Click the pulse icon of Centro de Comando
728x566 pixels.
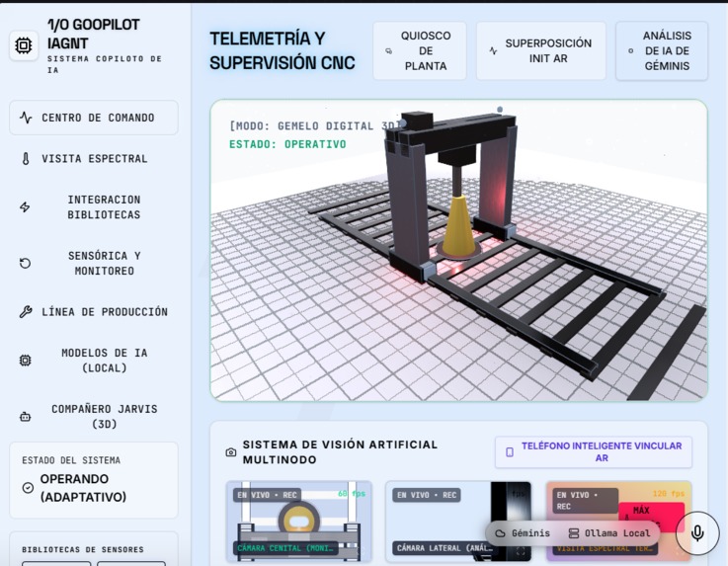[26, 118]
